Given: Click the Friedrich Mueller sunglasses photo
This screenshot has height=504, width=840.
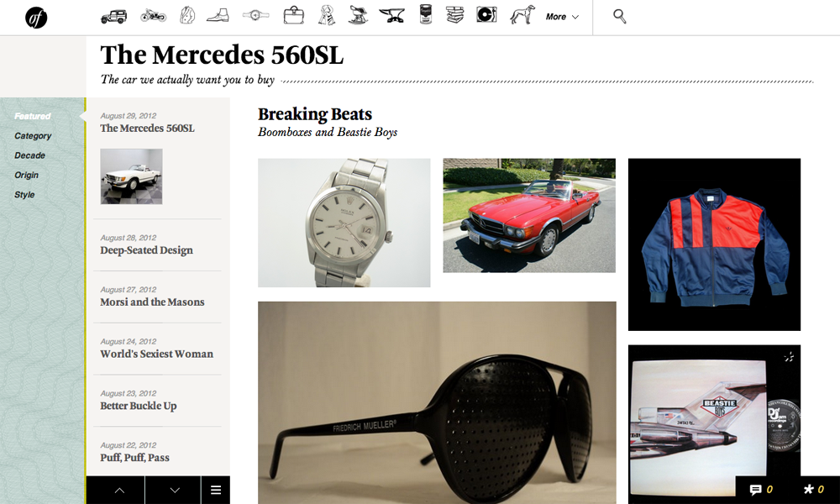Looking at the screenshot, I should (437, 402).
